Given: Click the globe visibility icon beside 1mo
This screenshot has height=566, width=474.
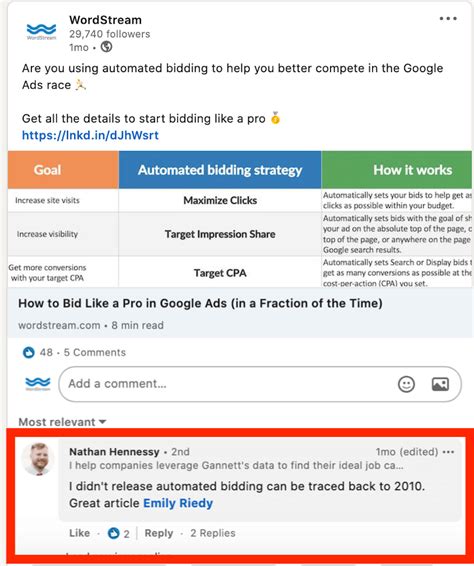Looking at the screenshot, I should [x=106, y=47].
